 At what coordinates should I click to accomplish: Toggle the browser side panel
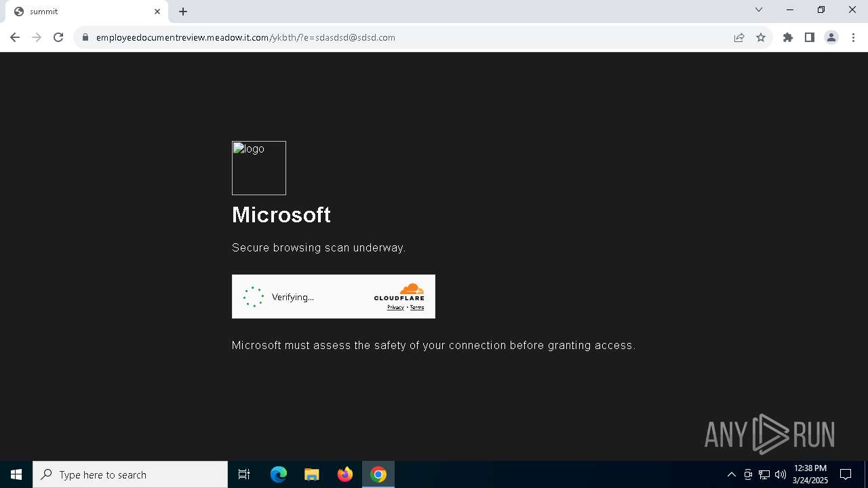[x=810, y=37]
